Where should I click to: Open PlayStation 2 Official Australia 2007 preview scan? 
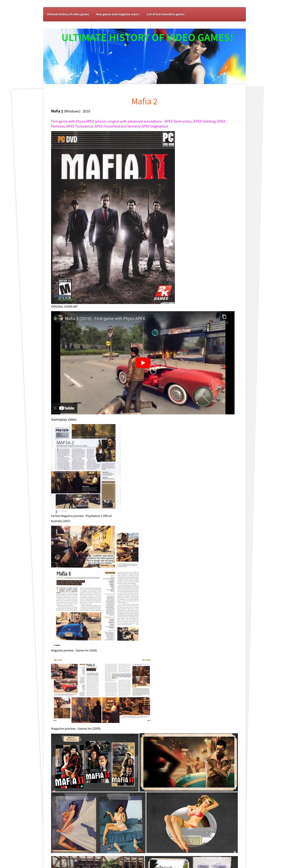click(86, 468)
